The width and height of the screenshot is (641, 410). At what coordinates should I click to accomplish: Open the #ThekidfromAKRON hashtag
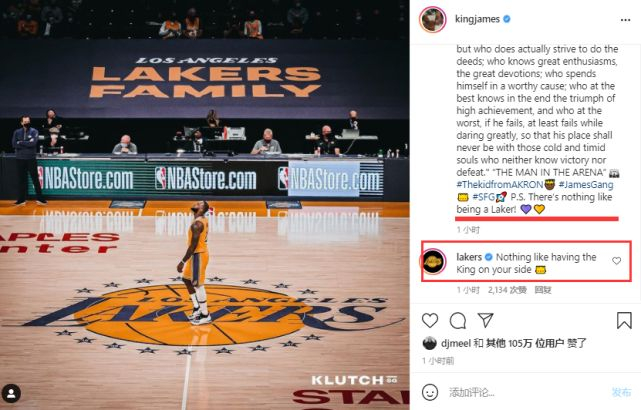pos(500,184)
